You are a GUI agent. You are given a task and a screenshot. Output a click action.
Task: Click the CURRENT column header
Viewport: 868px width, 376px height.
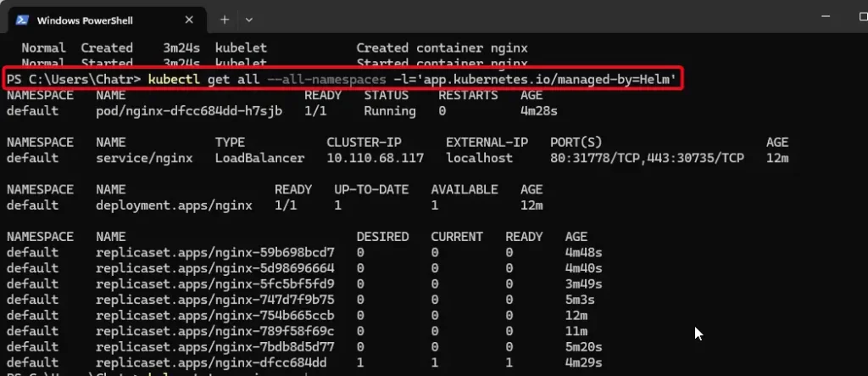tap(457, 237)
